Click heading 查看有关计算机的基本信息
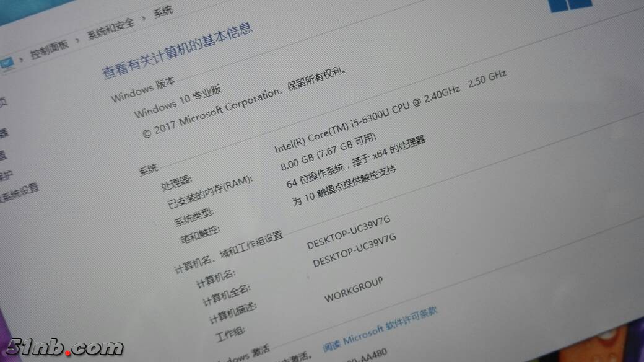 tap(176, 50)
